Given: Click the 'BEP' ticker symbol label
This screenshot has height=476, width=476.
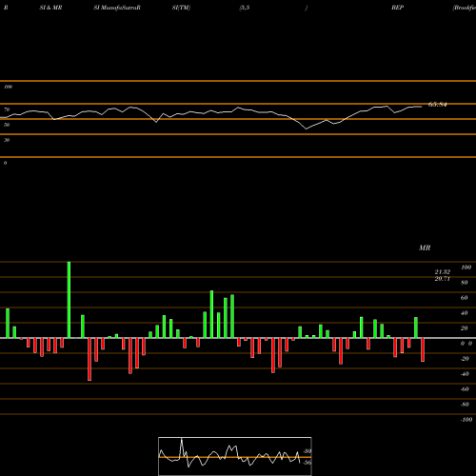Looking at the screenshot, I should click(397, 8).
